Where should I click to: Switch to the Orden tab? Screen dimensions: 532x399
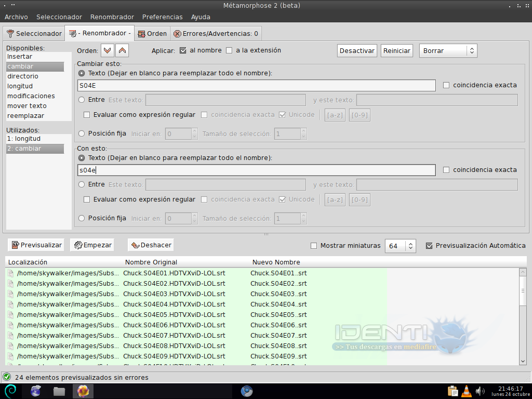point(152,34)
